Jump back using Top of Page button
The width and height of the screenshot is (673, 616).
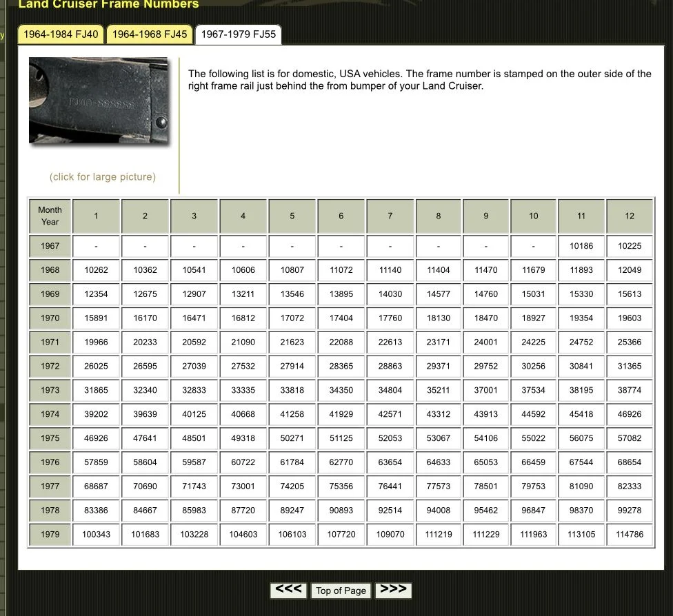[x=341, y=591]
